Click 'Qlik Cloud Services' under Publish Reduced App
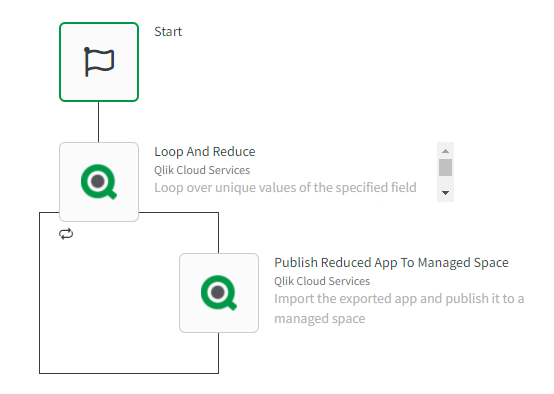Viewport: 554px width, 394px height. pyautogui.click(x=322, y=281)
